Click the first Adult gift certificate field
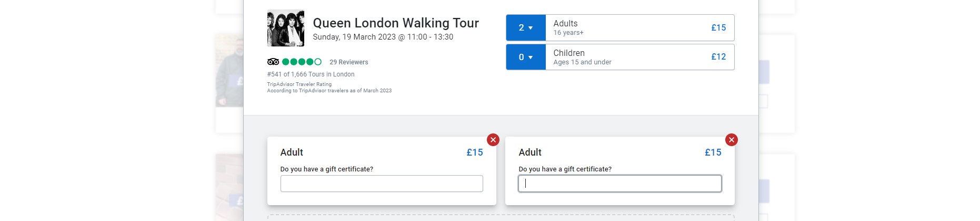 382,184
